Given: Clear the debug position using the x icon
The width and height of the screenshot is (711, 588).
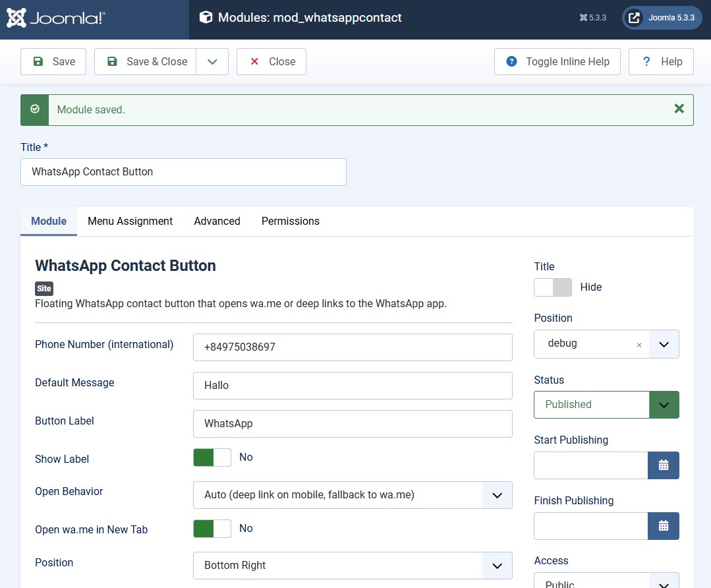Looking at the screenshot, I should tap(639, 345).
